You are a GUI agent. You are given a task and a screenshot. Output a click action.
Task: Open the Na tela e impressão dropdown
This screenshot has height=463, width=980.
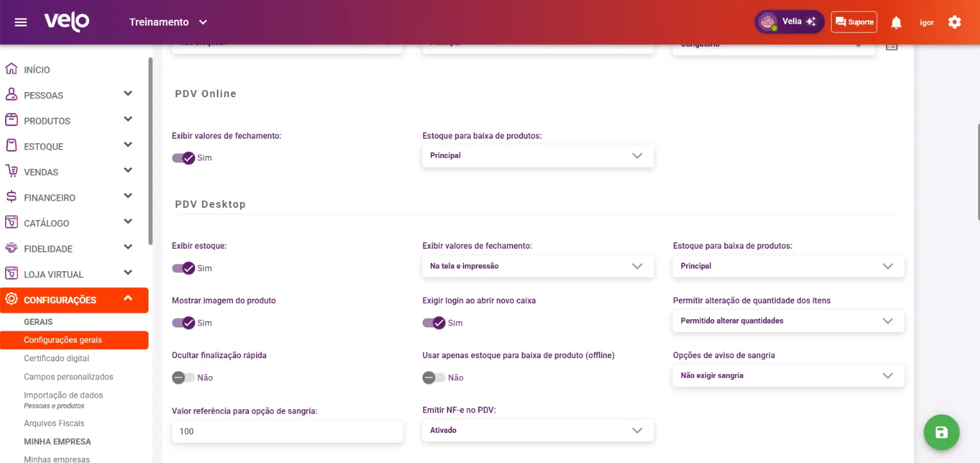pos(538,266)
